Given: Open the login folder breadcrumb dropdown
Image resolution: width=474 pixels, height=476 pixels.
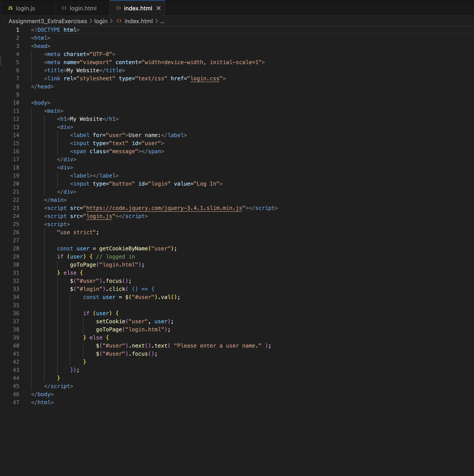Looking at the screenshot, I should point(101,21).
